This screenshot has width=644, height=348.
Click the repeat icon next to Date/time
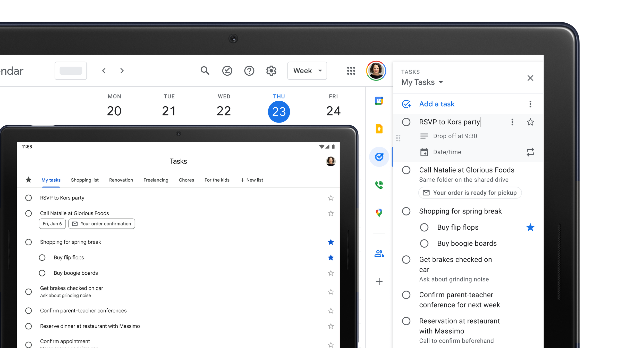pos(530,152)
